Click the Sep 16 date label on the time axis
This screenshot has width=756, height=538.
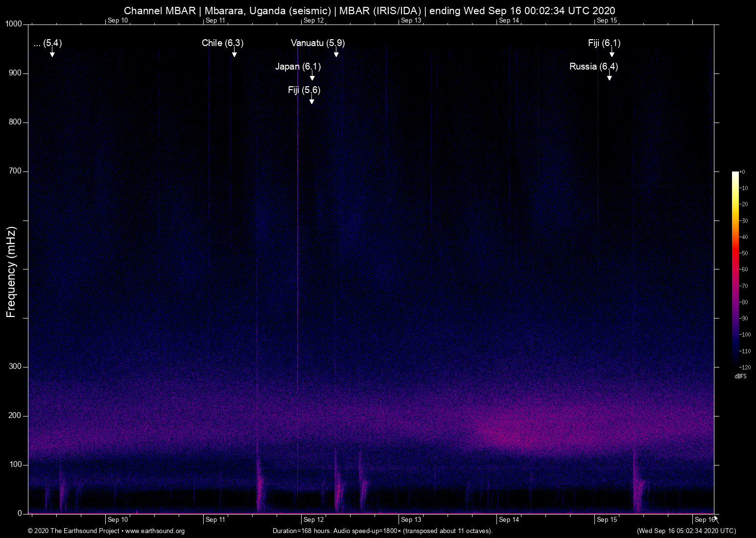pos(704,519)
